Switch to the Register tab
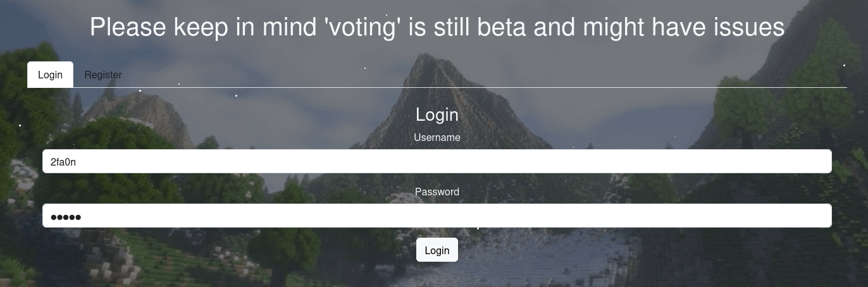The width and height of the screenshot is (868, 287). [103, 75]
